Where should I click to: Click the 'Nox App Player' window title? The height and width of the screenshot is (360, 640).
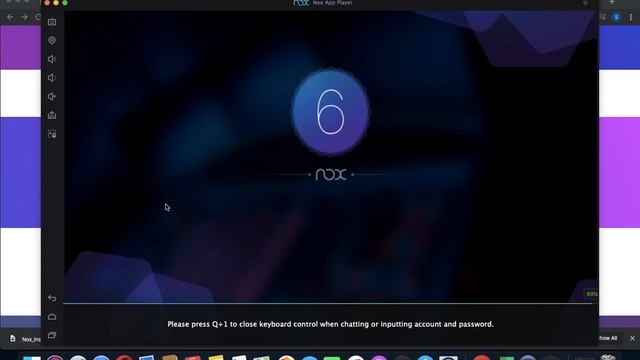[x=332, y=3]
